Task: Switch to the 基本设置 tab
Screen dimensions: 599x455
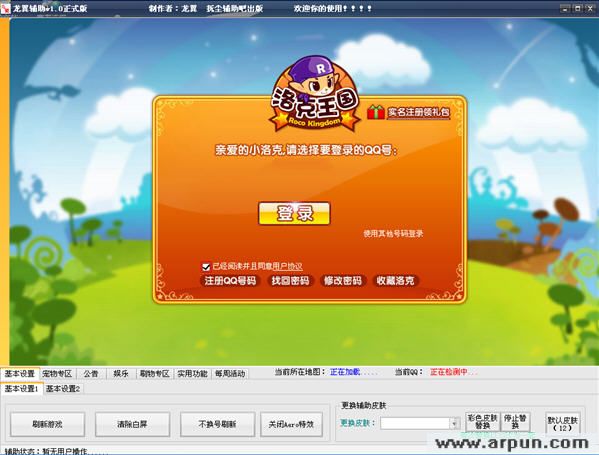Action: point(19,374)
